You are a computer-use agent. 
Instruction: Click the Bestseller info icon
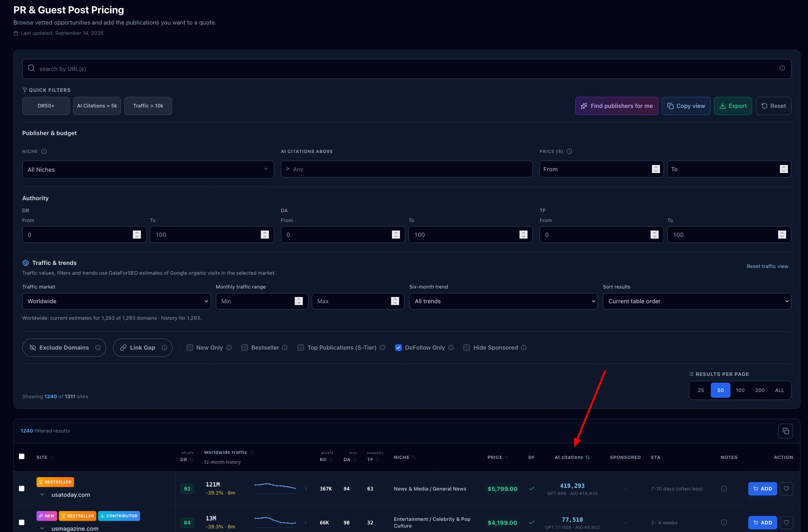pyautogui.click(x=284, y=348)
